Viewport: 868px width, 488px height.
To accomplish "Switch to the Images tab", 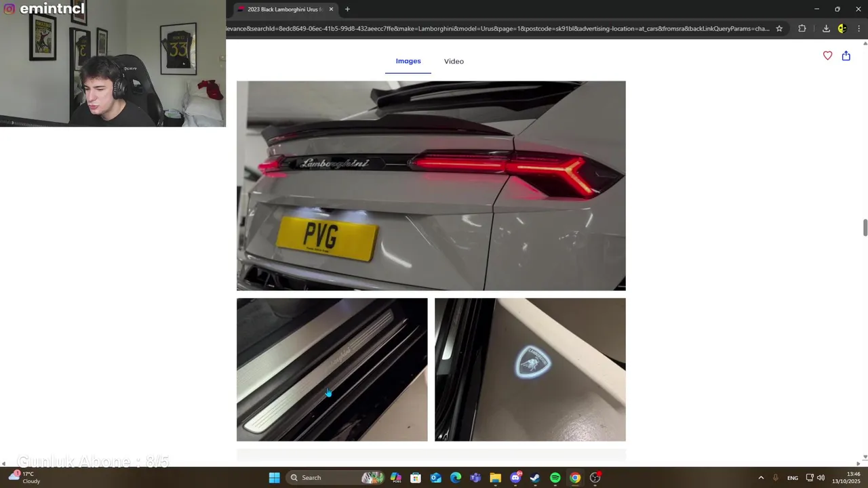I will click(408, 61).
